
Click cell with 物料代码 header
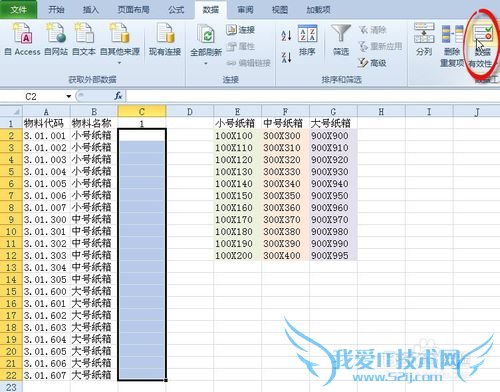(x=46, y=123)
